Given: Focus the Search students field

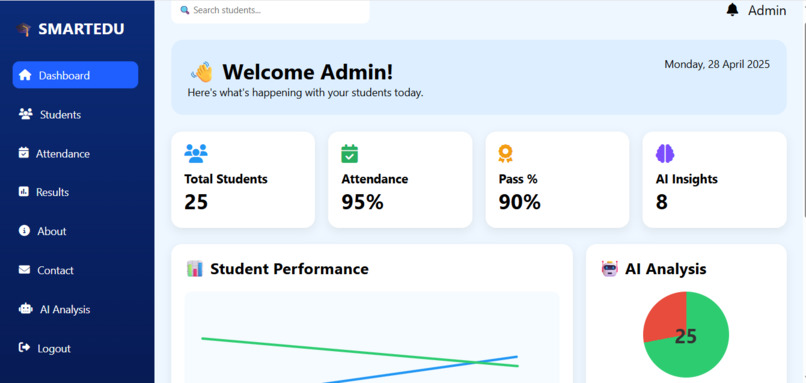Looking at the screenshot, I should coord(270,10).
